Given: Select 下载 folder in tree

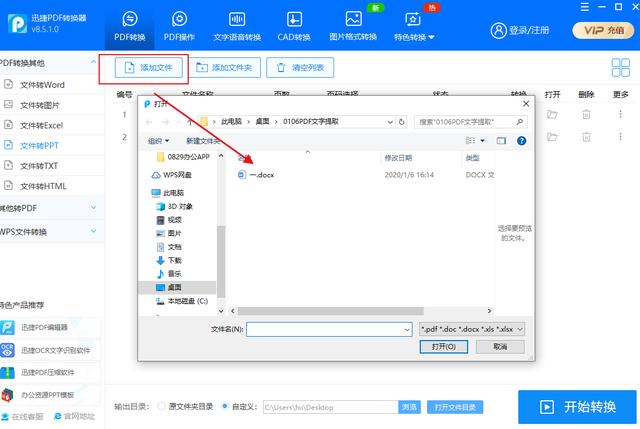Looking at the screenshot, I should [169, 260].
